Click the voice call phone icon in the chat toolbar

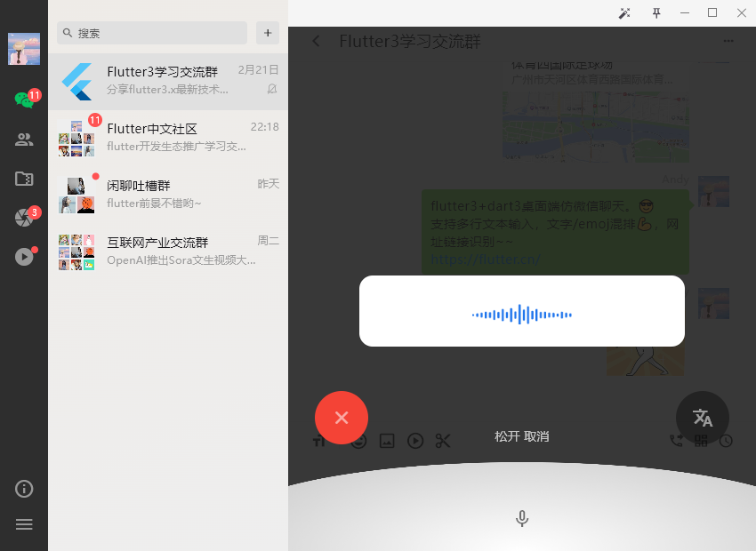[x=677, y=440]
